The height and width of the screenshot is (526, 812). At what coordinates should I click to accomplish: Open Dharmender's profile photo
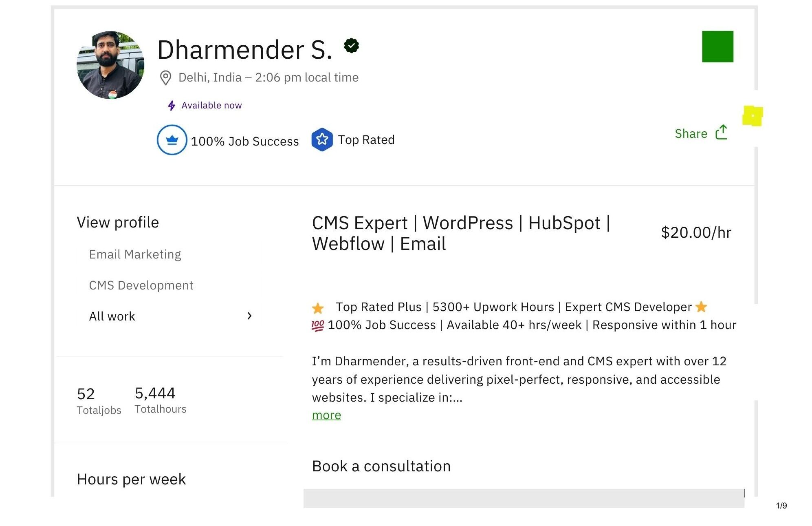pyautogui.click(x=110, y=65)
